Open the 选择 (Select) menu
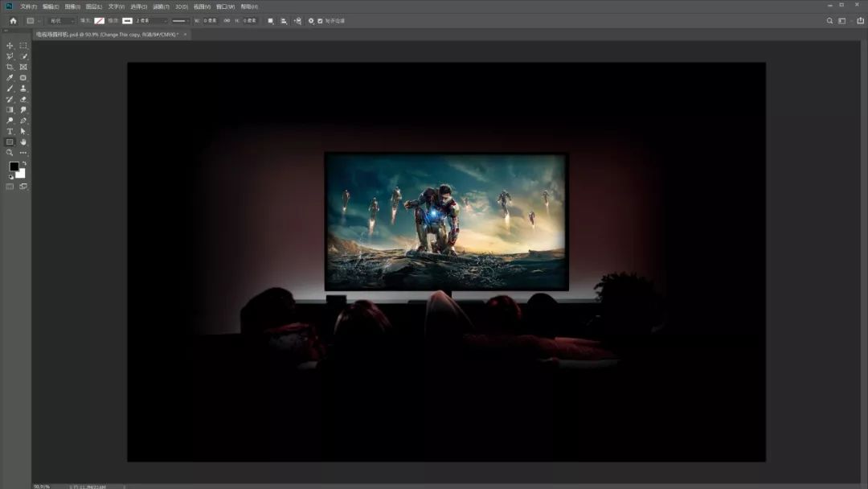Image resolution: width=868 pixels, height=489 pixels. click(138, 6)
